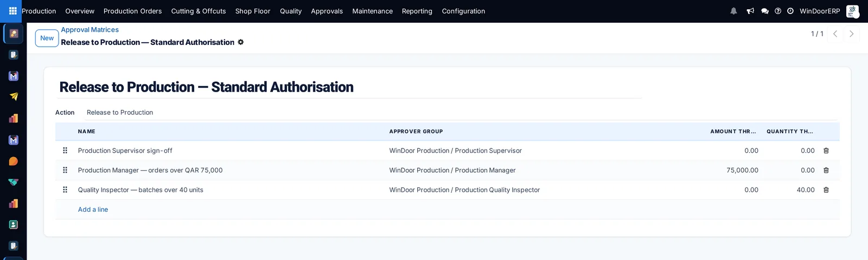Open the chat conversations icon
Screen dimensions: 868x260
coord(765,11)
